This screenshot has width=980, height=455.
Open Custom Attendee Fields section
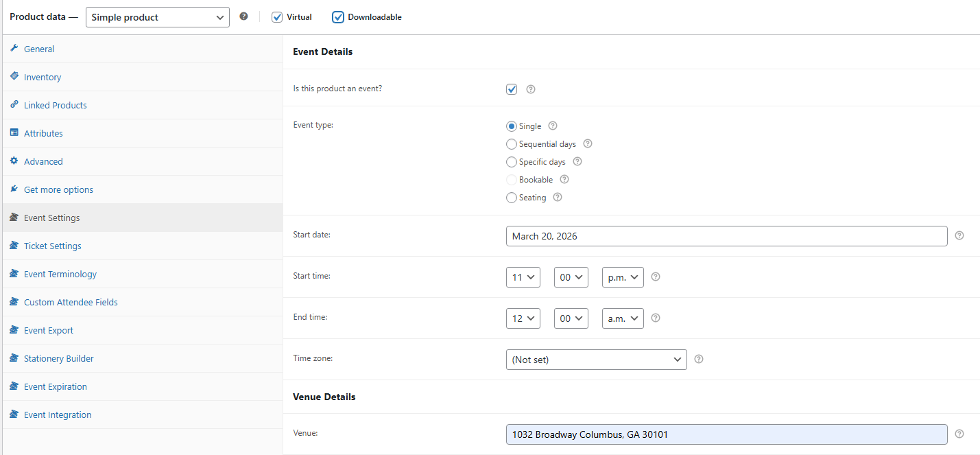143,302
